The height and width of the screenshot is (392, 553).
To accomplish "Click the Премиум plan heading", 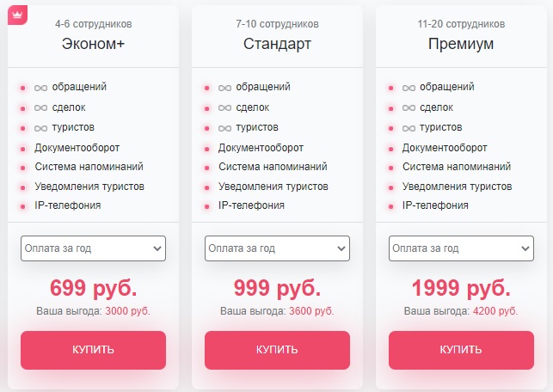I will (461, 44).
